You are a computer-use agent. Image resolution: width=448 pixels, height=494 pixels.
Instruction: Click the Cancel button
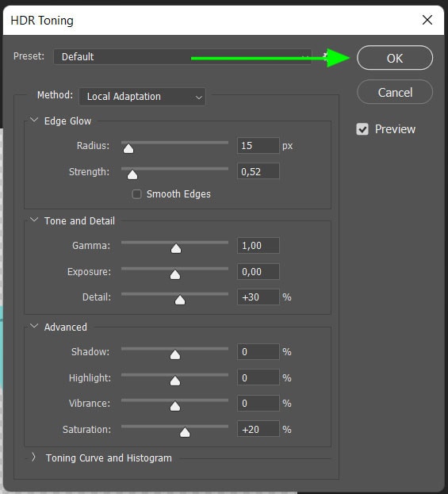pos(394,92)
